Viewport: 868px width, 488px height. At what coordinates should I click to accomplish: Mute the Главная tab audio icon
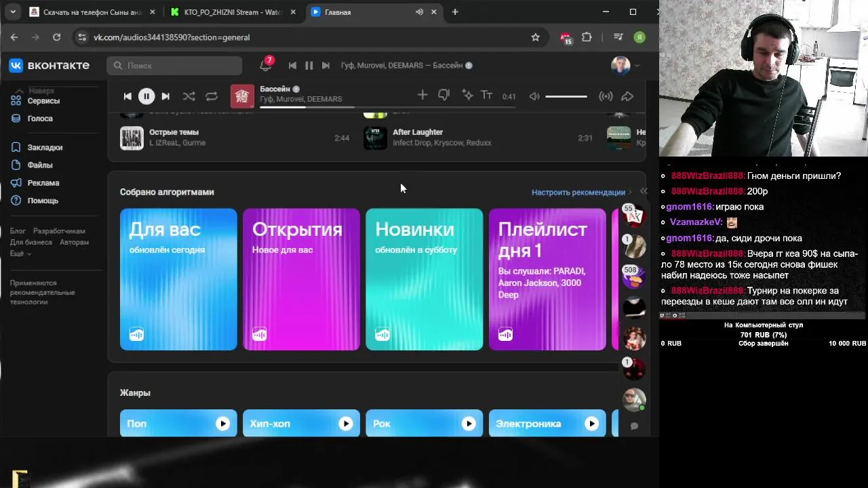[x=420, y=12]
